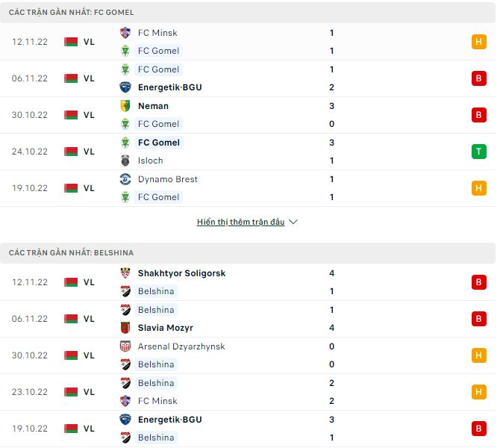This screenshot has width=503, height=448.
Task: Click the Shakhtyor Soligorsk crest
Action: 125,273
